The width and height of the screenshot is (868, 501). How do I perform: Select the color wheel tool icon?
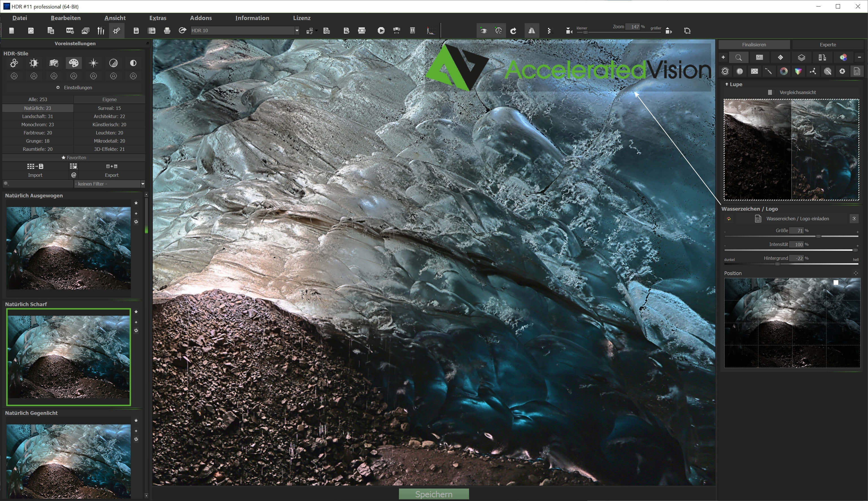point(784,71)
